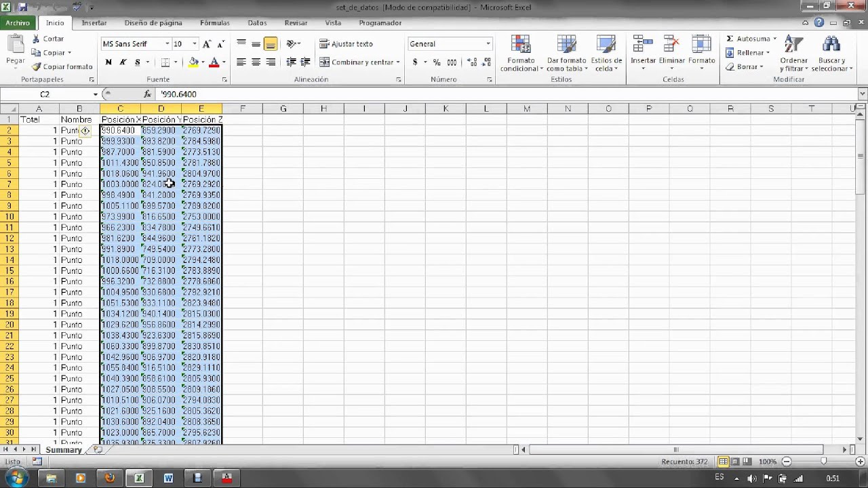Toggle center horizontal alignment
Viewport: 868px width, 488px height.
tap(256, 62)
